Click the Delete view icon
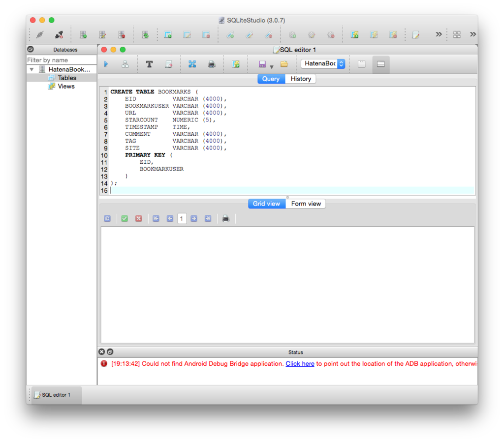Image resolution: width=504 pixels, height=442 pixels. click(393, 35)
